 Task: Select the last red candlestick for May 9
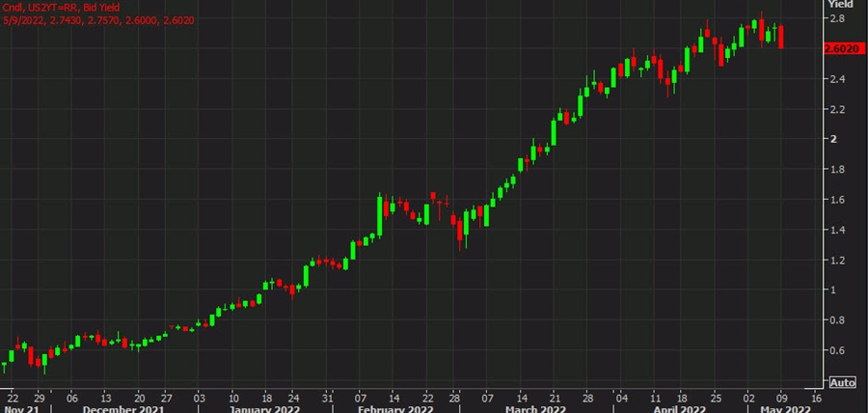click(x=781, y=37)
